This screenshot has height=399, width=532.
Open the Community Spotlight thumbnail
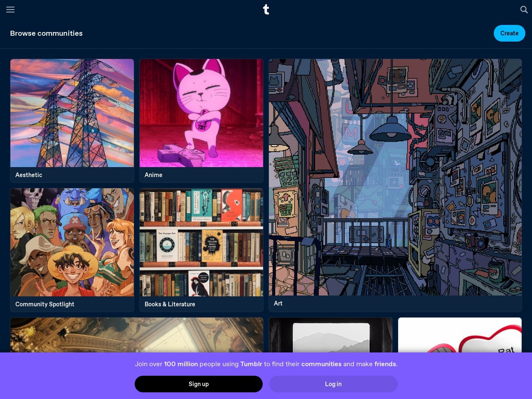pyautogui.click(x=72, y=242)
